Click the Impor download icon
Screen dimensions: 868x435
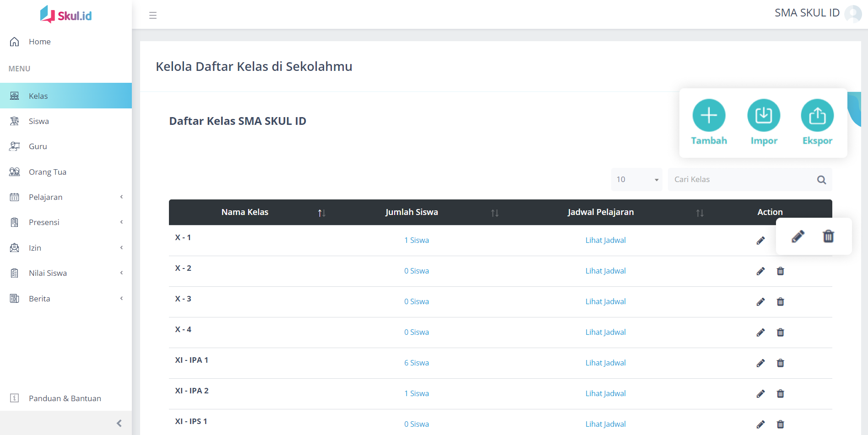(764, 115)
